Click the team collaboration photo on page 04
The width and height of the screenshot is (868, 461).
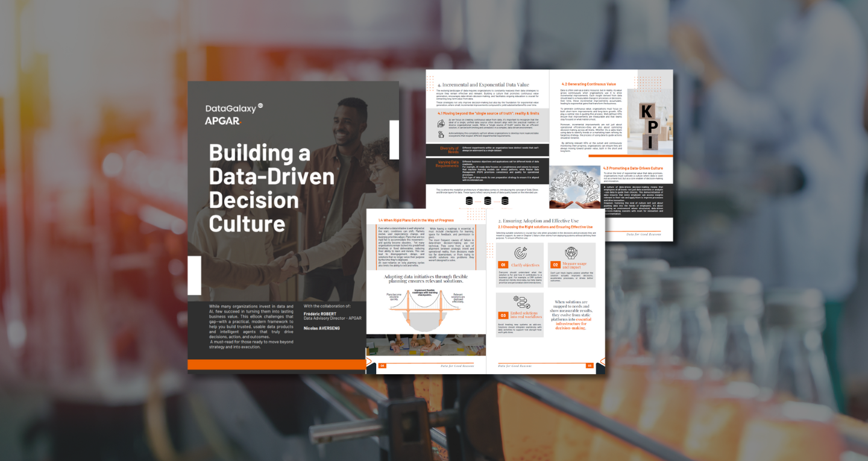[x=426, y=345]
